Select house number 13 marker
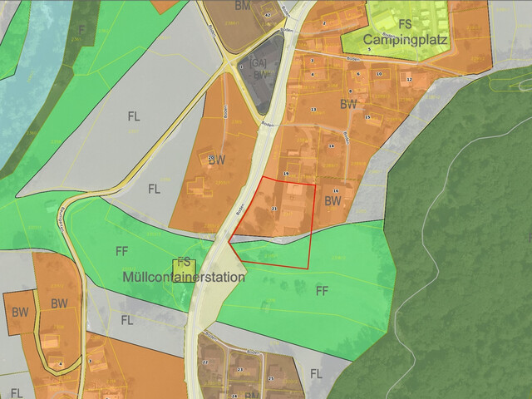The width and height of the screenshot is (532, 399). 313,109
